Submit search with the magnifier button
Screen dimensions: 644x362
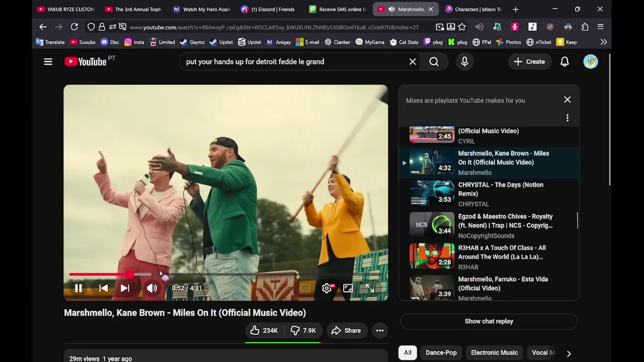tap(434, 62)
